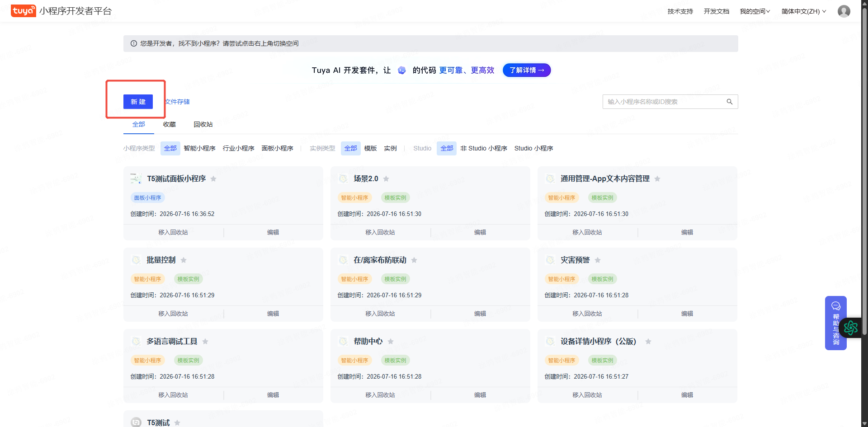Filter mini program type by 智能小程序
Screen dimensions: 868x427
[x=199, y=148]
